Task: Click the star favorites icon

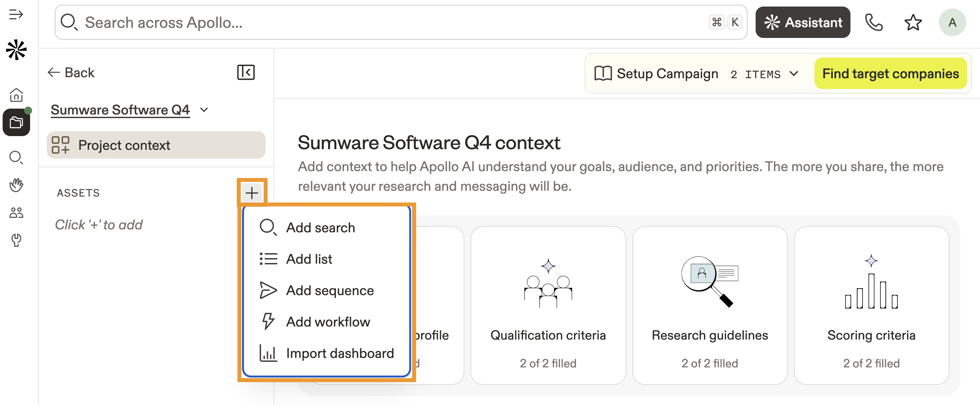Action: coord(913,23)
